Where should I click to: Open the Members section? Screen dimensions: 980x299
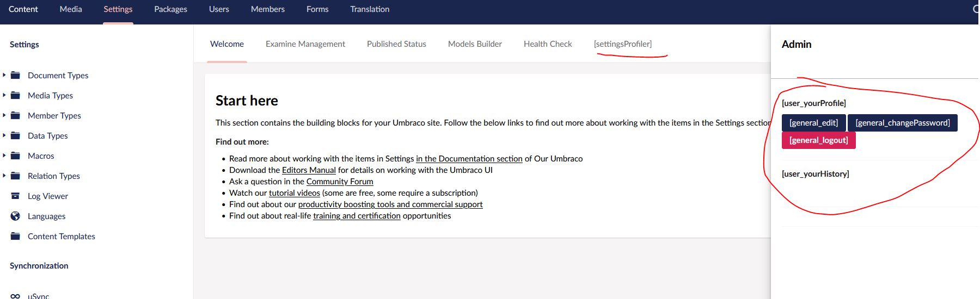(268, 9)
